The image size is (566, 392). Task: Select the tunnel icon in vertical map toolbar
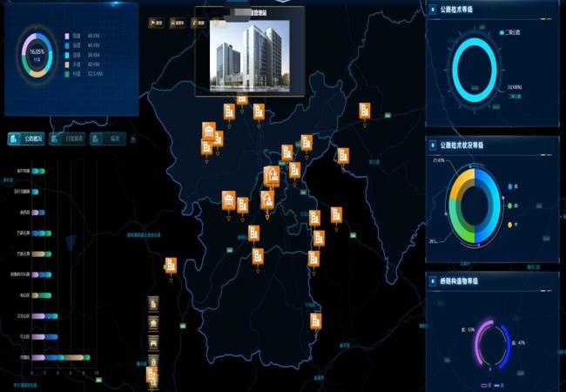153,342
